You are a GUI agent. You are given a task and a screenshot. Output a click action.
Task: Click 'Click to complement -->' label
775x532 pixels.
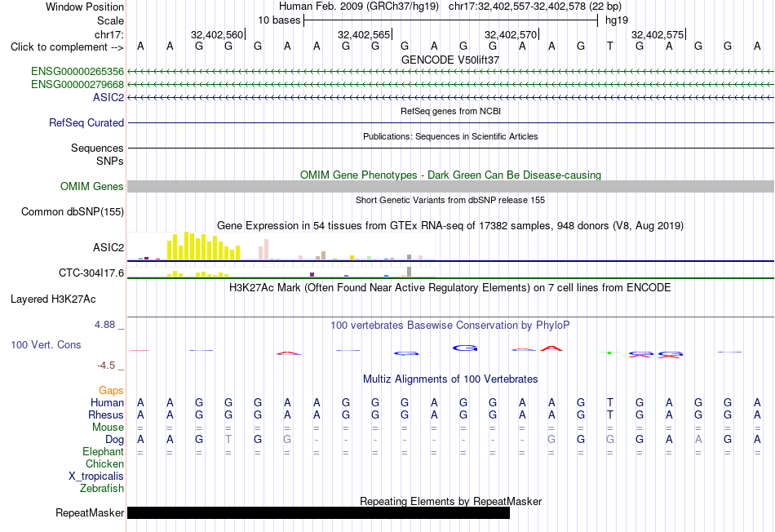(67, 47)
